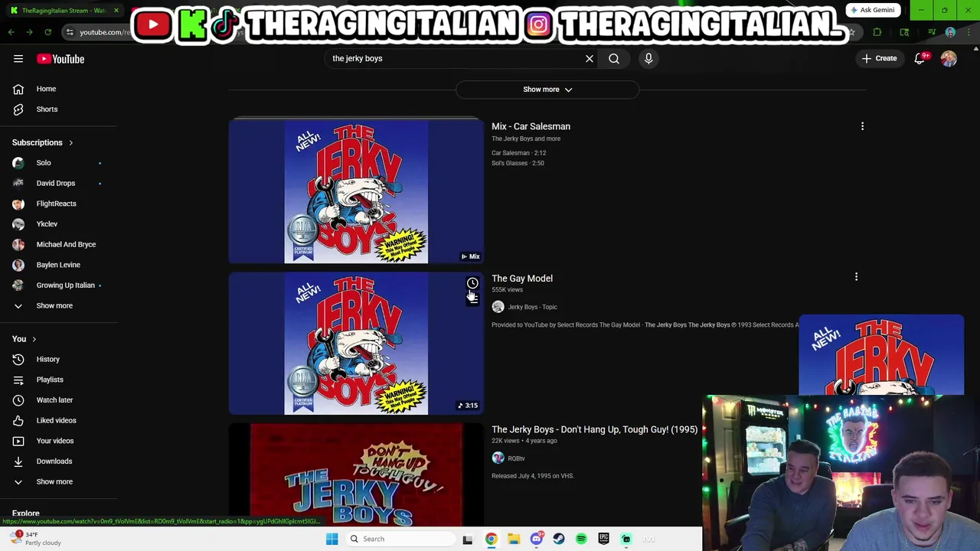Expand Show more search filters
The image size is (980, 551).
(x=547, y=90)
